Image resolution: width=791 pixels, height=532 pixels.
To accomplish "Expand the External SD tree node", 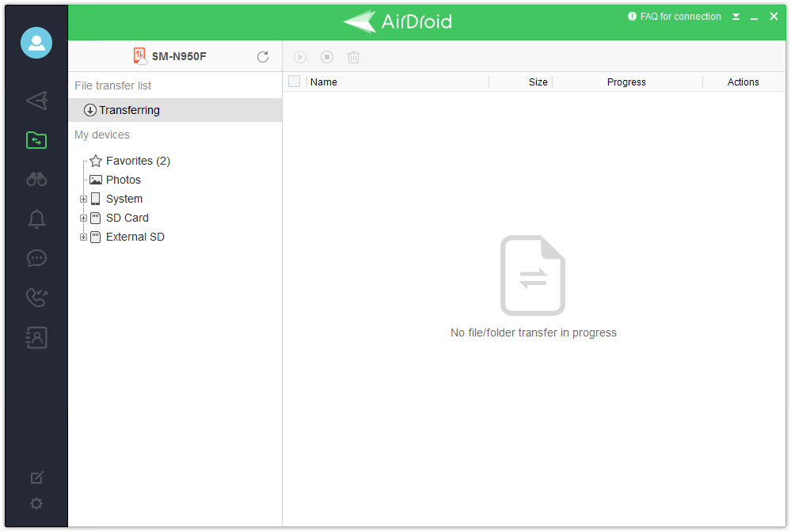I will [83, 237].
